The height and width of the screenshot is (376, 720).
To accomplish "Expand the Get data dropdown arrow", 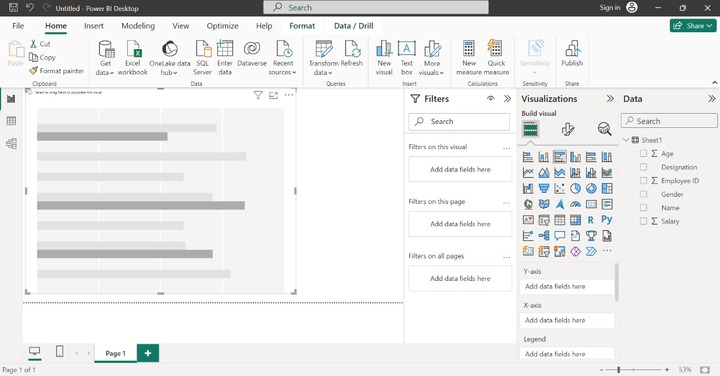I will (112, 73).
